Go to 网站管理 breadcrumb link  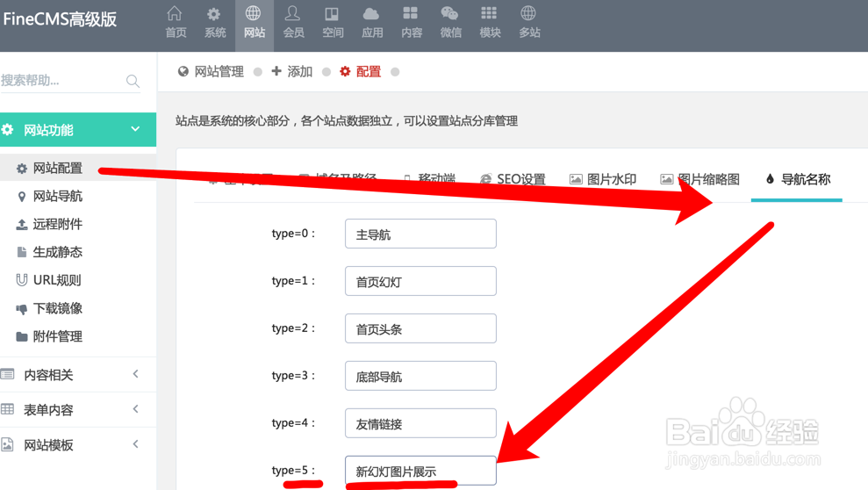coord(219,71)
